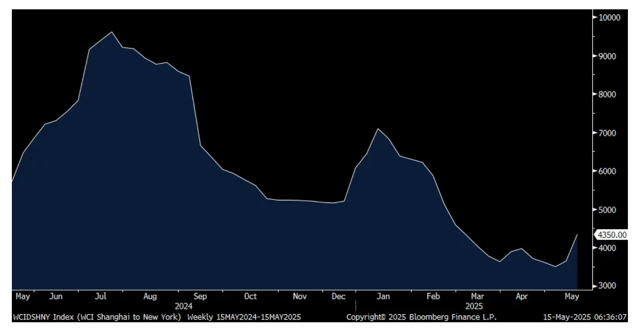
Task: Click the 2024 year label
Action: point(184,306)
